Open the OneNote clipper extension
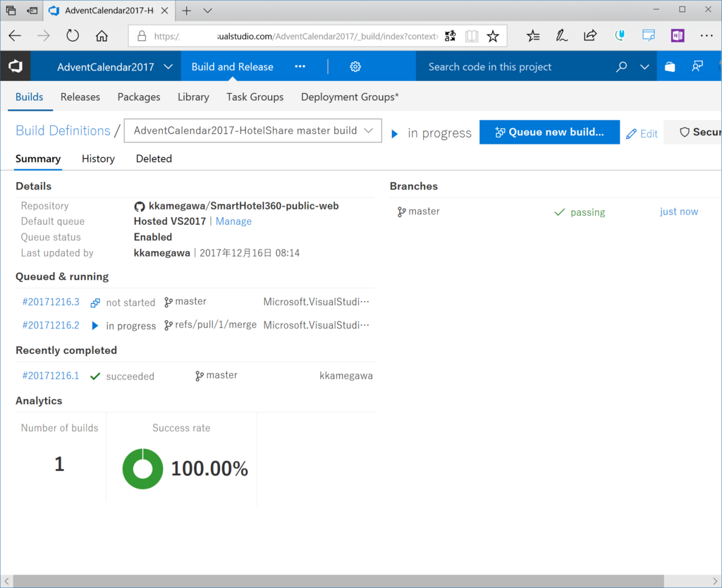Image resolution: width=722 pixels, height=588 pixels. [x=678, y=35]
